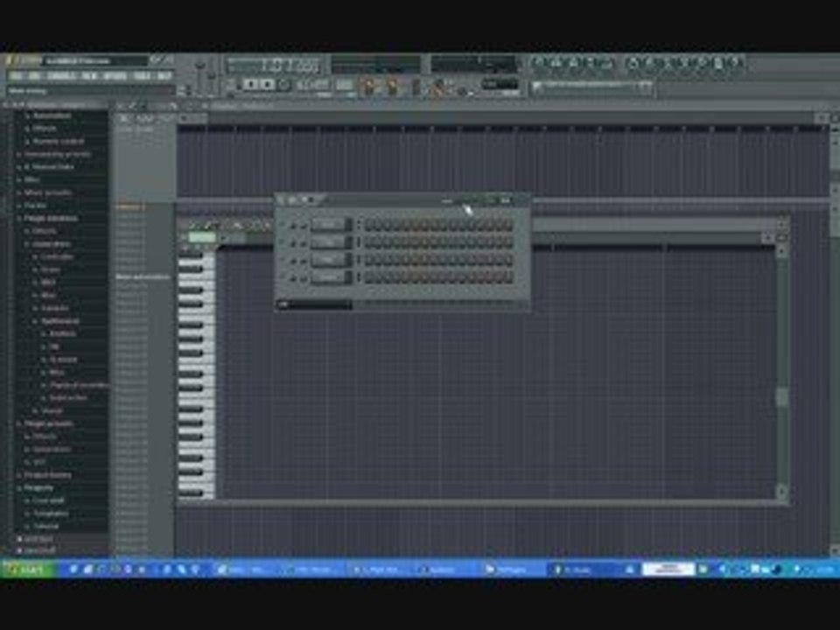Screen dimensions: 840x630
Task: Click fourth icon of right toolbar icon group
Action: tap(685, 64)
